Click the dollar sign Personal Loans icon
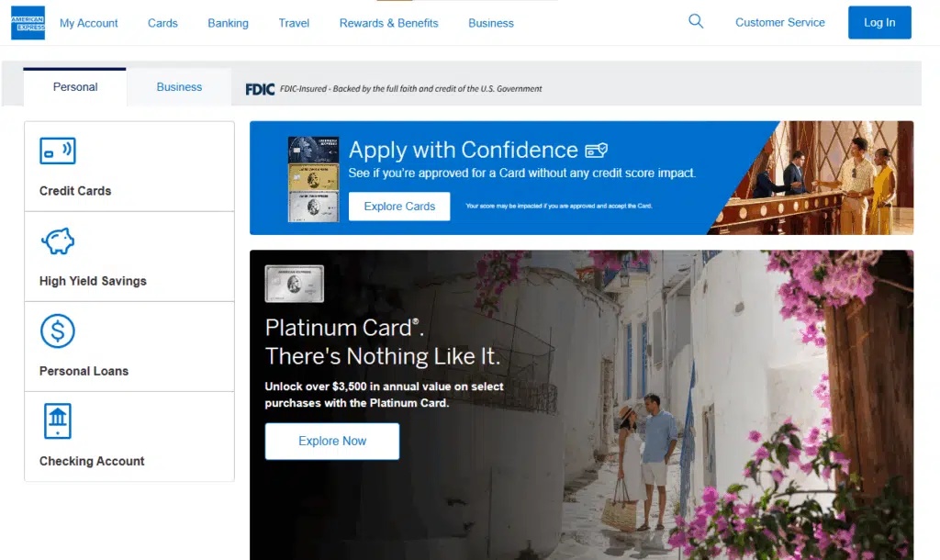940x560 pixels. coord(57,330)
